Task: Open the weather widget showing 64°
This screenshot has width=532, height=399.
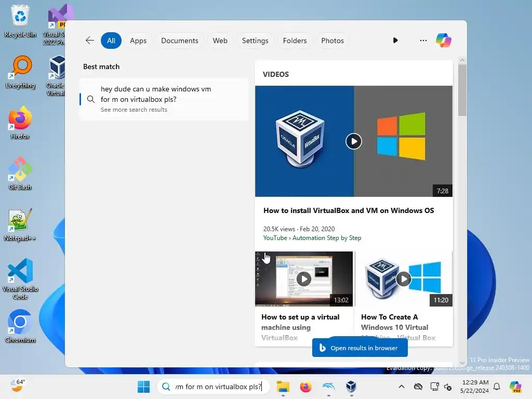Action: (17, 386)
